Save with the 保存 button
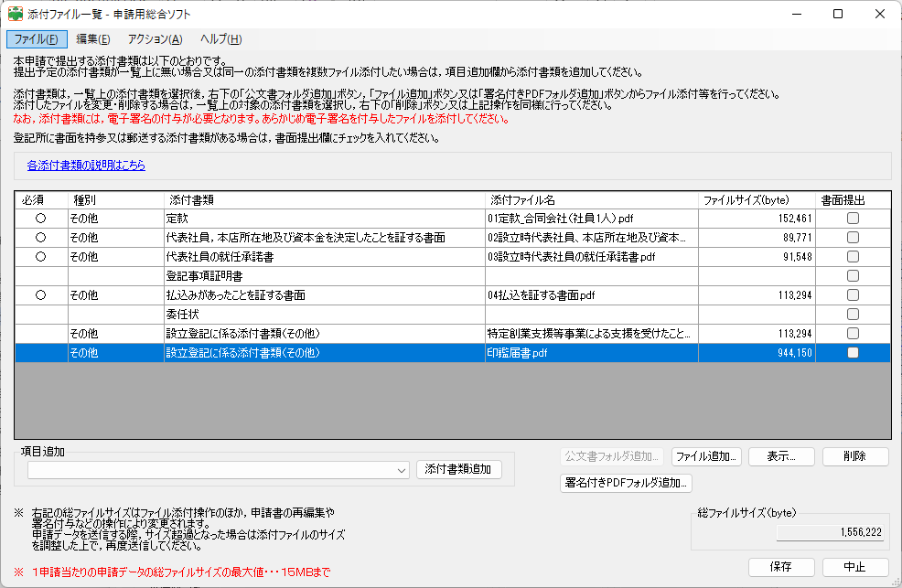Image resolution: width=902 pixels, height=588 pixels. [780, 567]
